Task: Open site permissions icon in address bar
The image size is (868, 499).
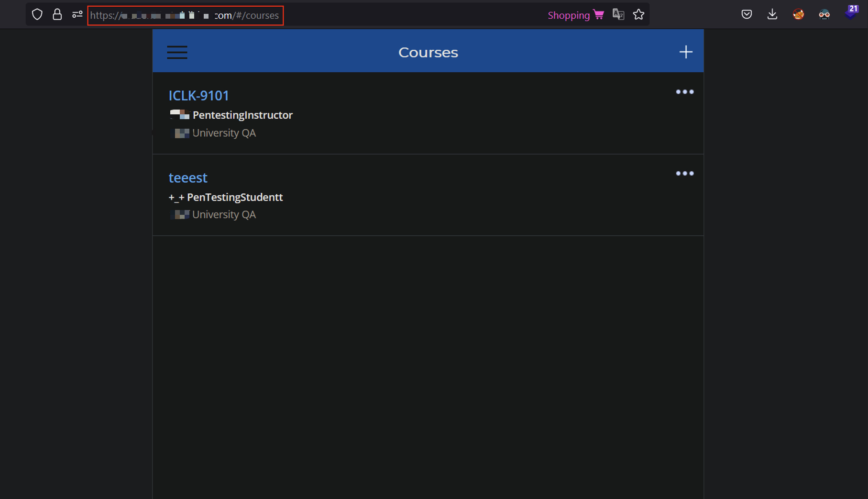Action: [x=77, y=15]
